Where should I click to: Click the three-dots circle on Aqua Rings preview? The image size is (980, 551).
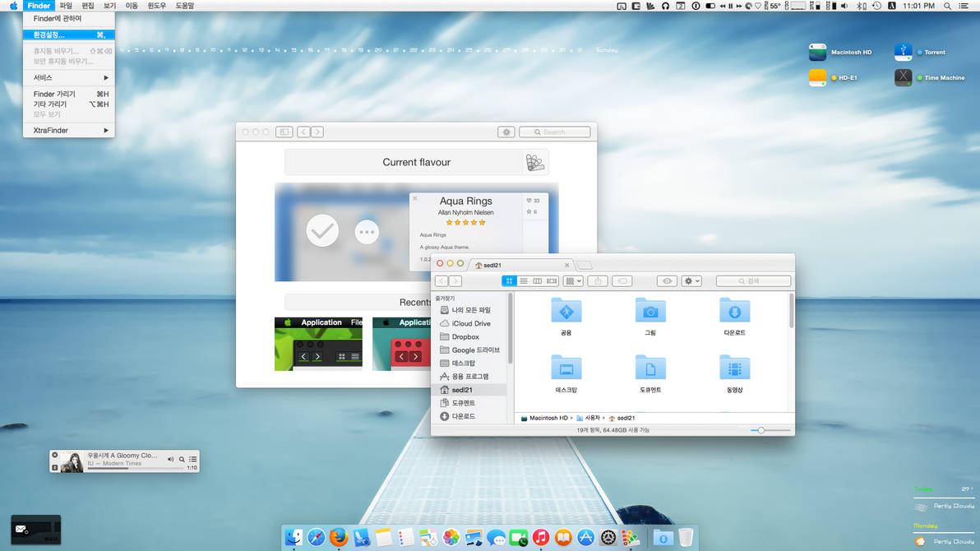(x=367, y=232)
